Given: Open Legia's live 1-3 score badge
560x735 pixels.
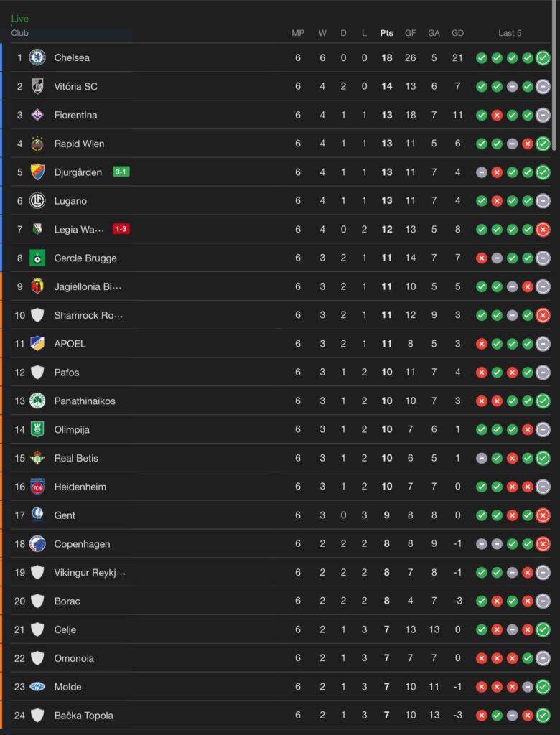Looking at the screenshot, I should [x=121, y=229].
